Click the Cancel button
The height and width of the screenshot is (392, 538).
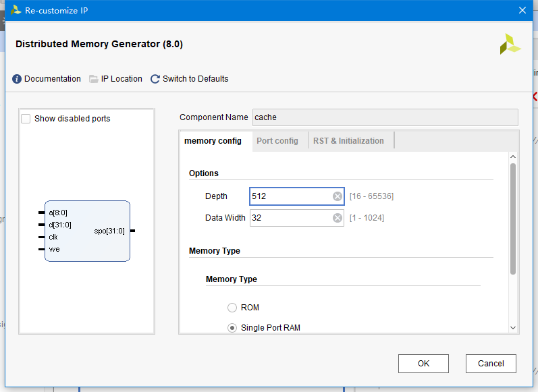pos(491,364)
